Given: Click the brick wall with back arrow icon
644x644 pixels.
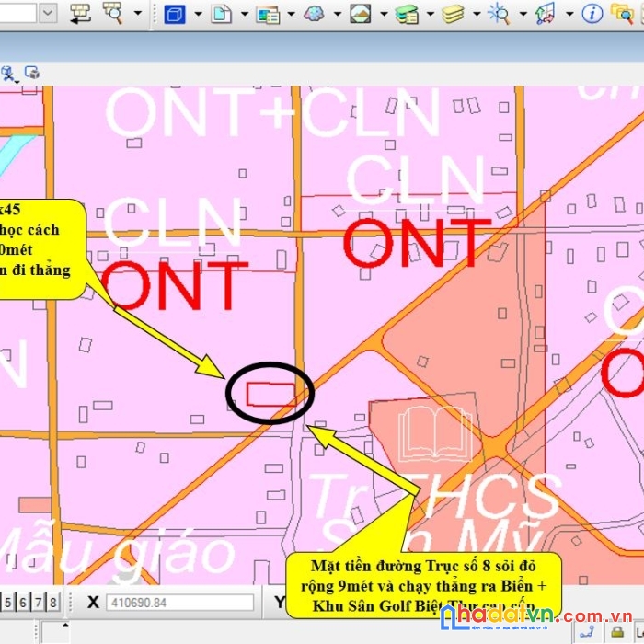Looking at the screenshot, I should (x=80, y=14).
